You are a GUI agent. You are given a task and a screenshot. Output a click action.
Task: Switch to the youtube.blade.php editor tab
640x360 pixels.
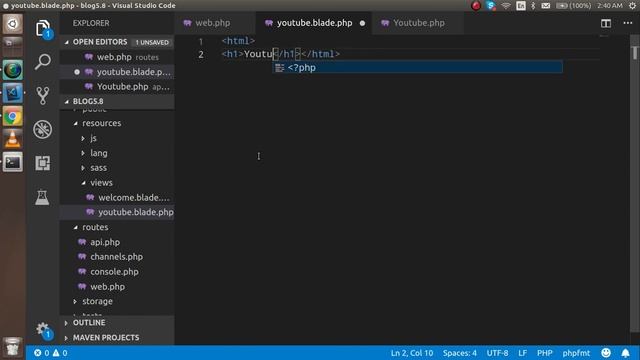(314, 23)
